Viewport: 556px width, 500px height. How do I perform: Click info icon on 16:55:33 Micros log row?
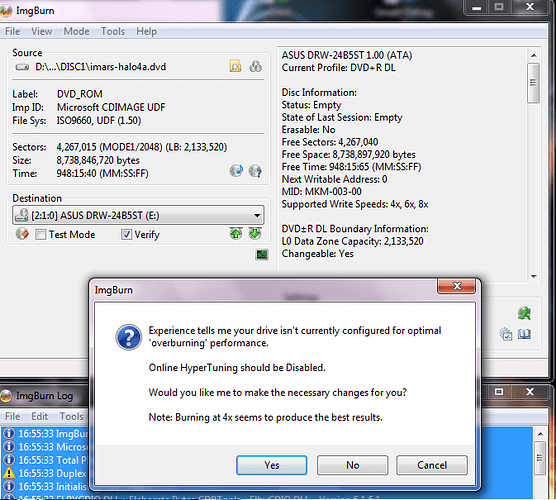[x=9, y=447]
